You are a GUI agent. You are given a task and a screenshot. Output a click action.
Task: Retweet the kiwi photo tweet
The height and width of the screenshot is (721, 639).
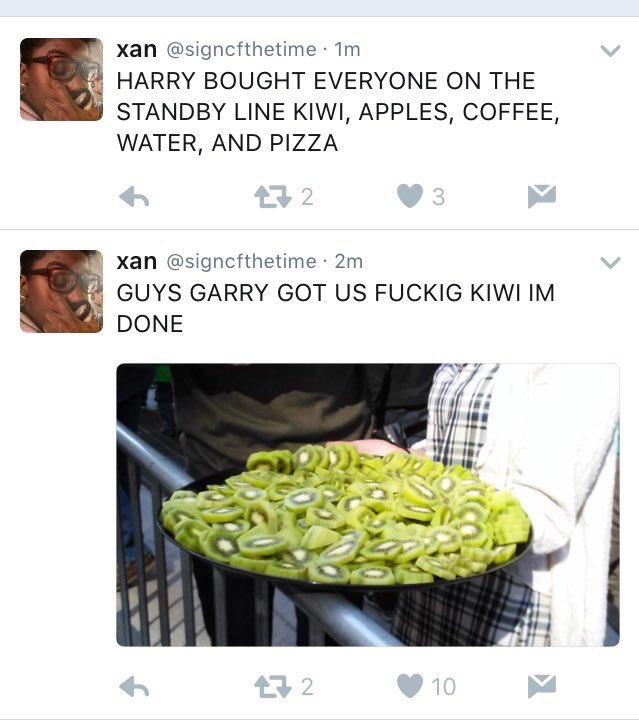tap(273, 687)
